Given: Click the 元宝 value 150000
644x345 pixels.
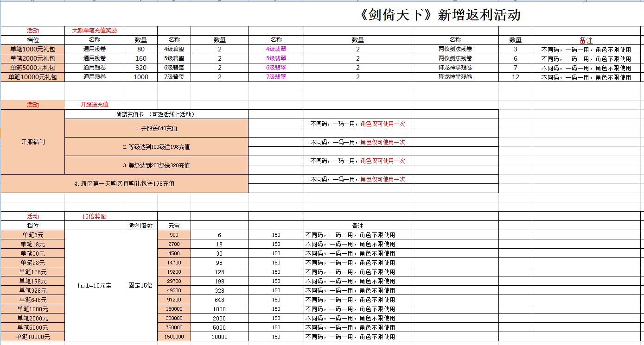Looking at the screenshot, I should (x=174, y=309).
